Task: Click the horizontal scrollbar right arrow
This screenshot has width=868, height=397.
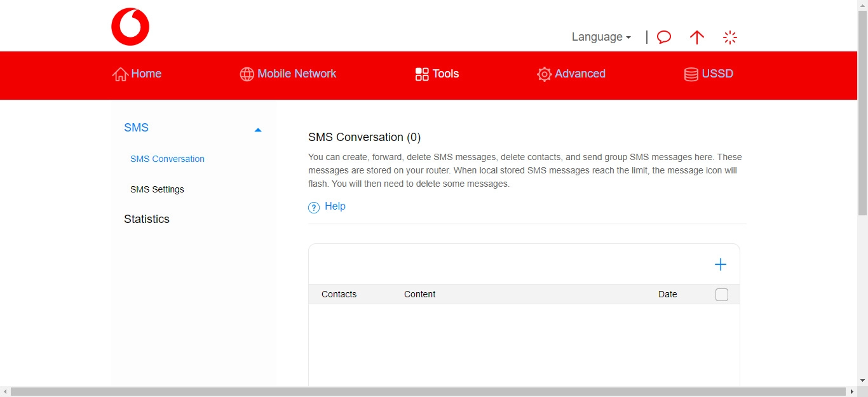Action: [x=852, y=392]
